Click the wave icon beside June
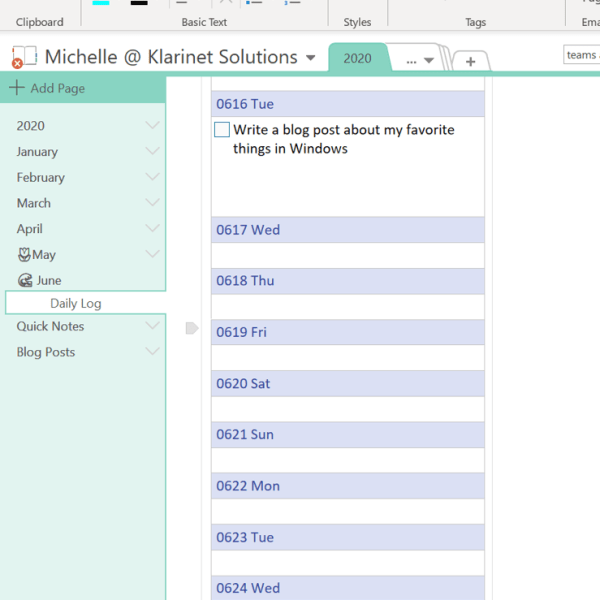The image size is (600, 600). tap(25, 280)
